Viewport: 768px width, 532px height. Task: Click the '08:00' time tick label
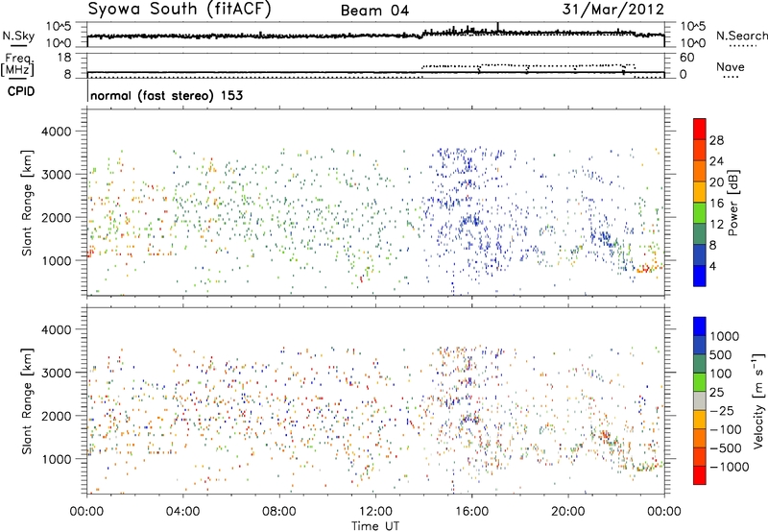[x=279, y=512]
